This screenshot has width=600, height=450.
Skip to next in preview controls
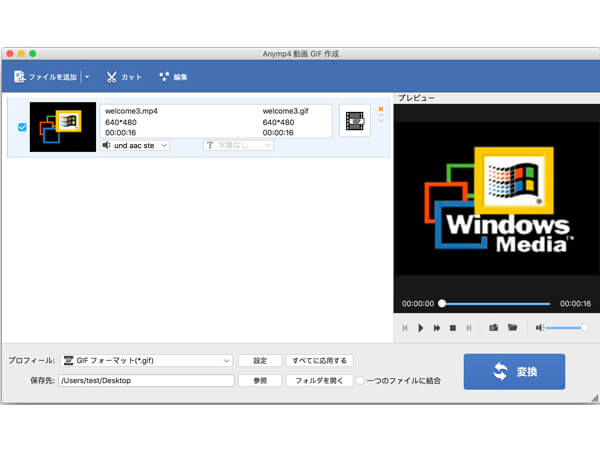pos(469,328)
